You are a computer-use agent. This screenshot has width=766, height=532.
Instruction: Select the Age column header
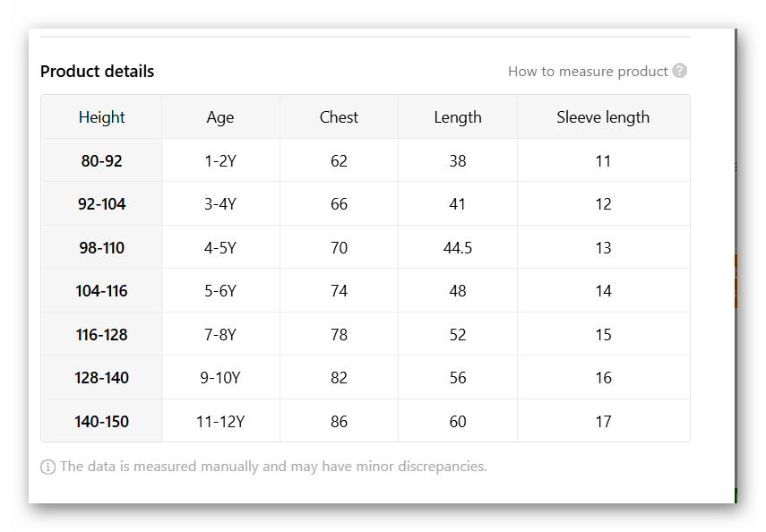(220, 117)
